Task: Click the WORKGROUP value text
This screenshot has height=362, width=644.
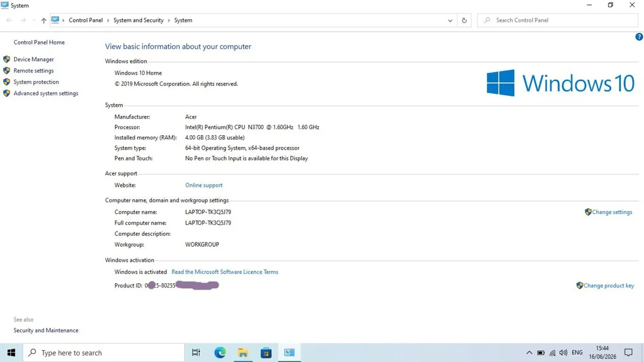Action: [202, 245]
